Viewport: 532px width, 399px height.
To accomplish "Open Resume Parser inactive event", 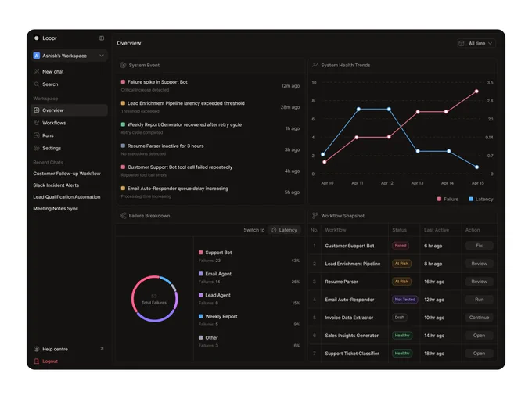I will tap(210, 149).
